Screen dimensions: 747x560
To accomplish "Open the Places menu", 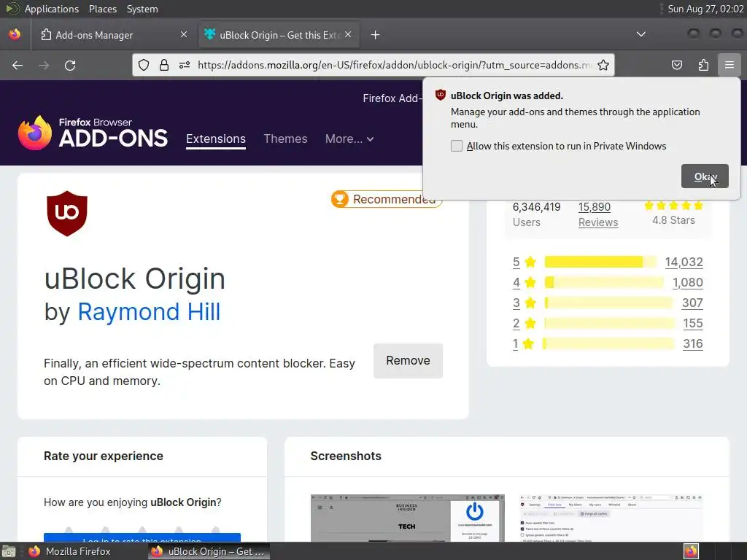I will [x=102, y=9].
